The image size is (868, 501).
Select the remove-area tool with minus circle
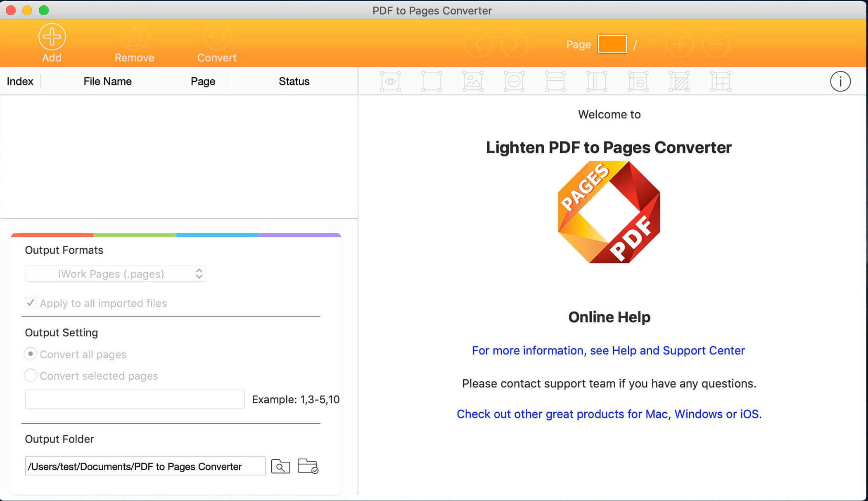click(514, 81)
